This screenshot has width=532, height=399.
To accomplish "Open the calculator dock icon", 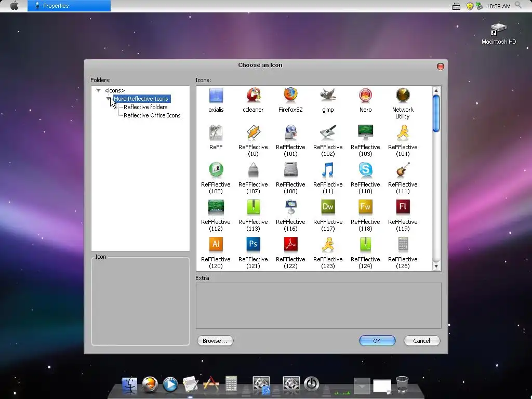I will click(231, 384).
